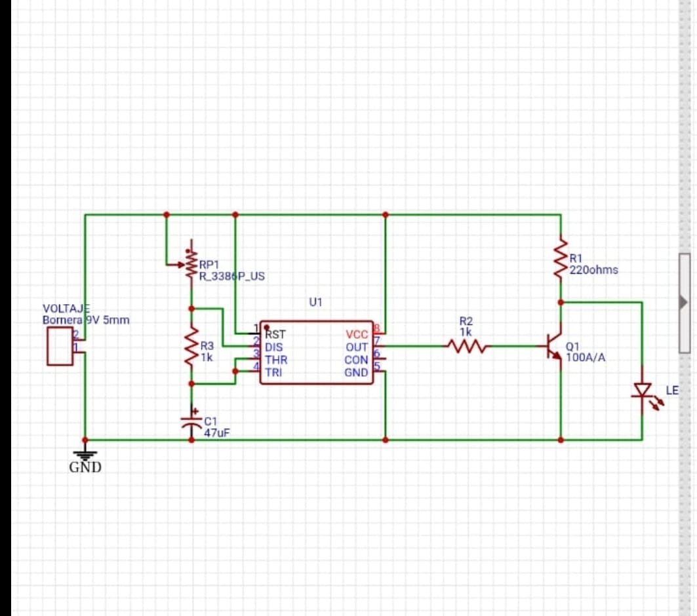
Task: Click the U1 reference designator text
Action: (x=317, y=302)
